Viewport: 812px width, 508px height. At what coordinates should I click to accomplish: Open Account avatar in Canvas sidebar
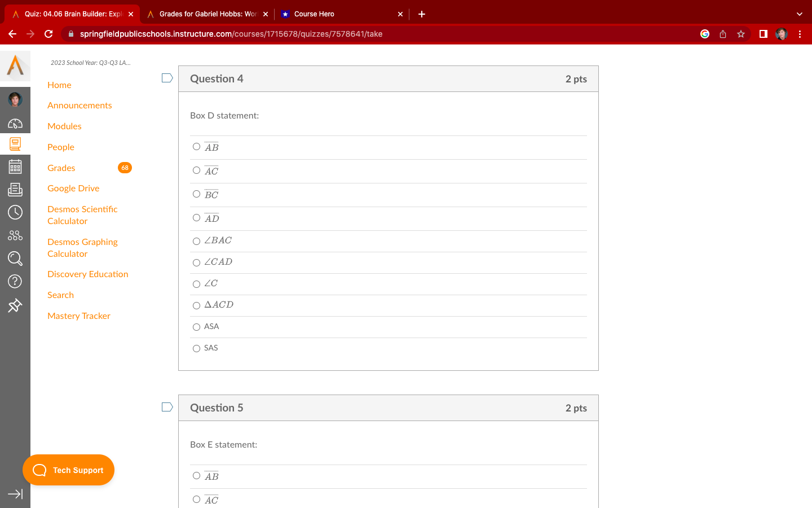(x=15, y=99)
